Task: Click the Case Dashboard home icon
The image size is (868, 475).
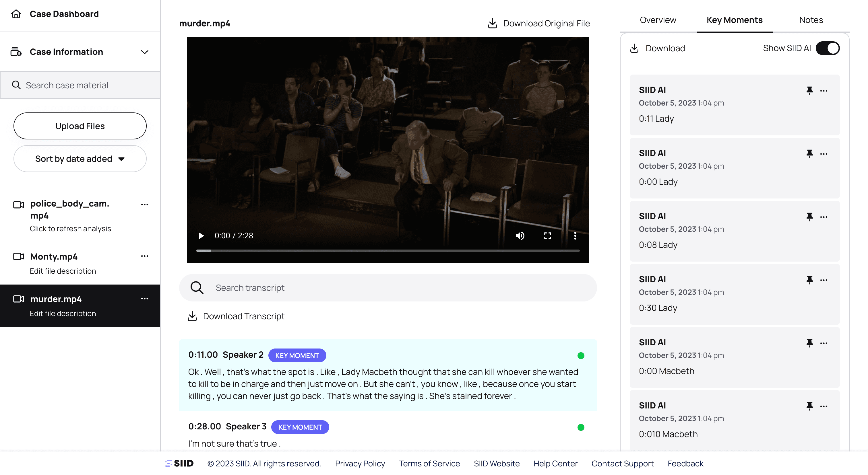Action: (x=16, y=14)
